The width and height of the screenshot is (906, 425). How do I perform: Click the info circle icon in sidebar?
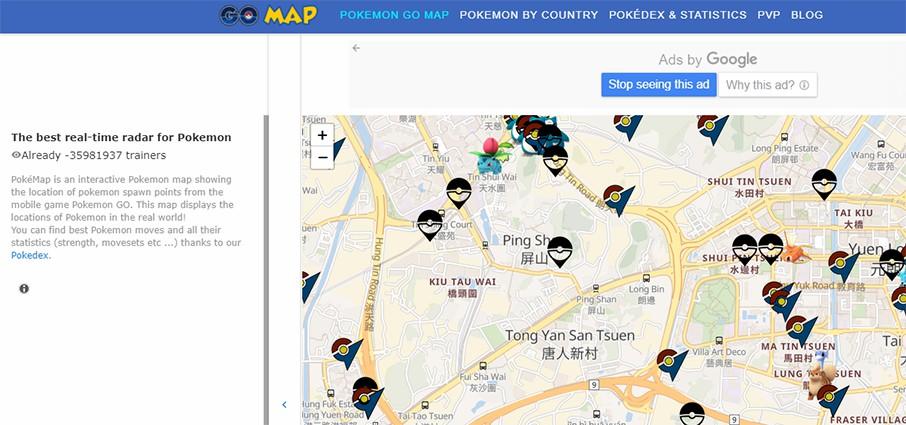24,289
